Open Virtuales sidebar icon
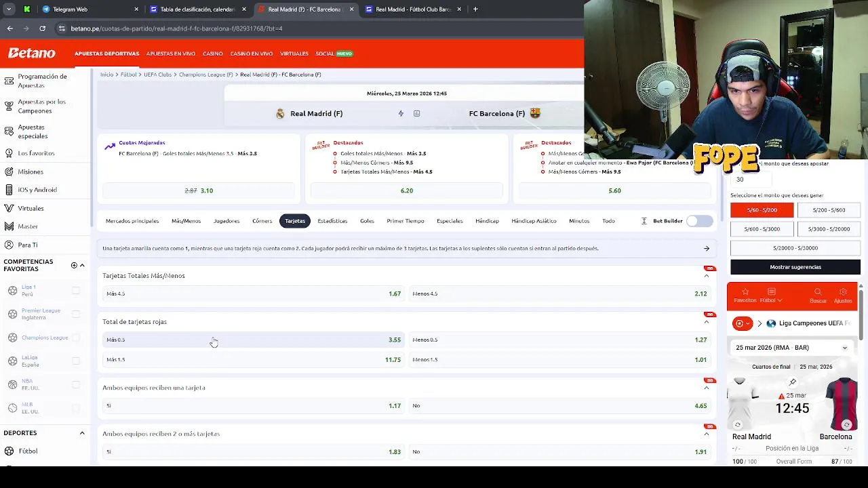Screen dimensions: 868x488 coord(9,208)
